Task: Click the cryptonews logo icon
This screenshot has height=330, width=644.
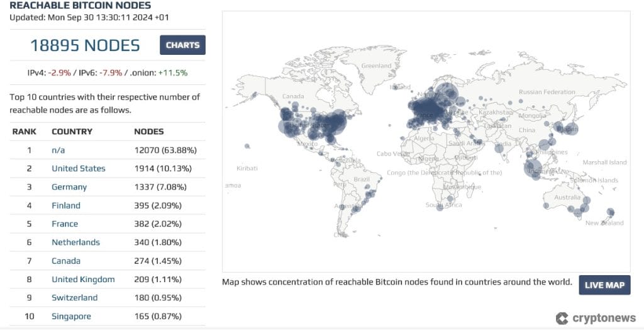Action: coord(562,318)
